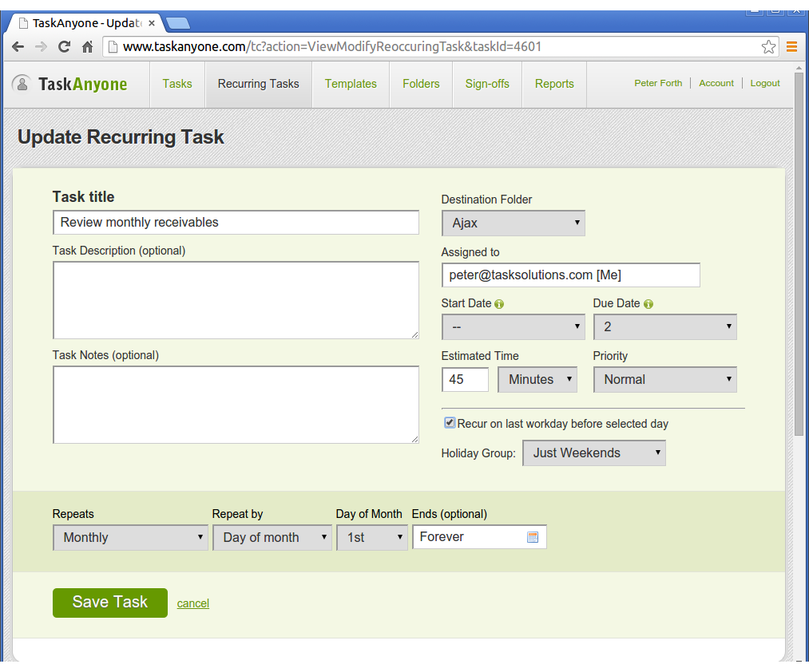Click the Save Task button

tap(110, 603)
